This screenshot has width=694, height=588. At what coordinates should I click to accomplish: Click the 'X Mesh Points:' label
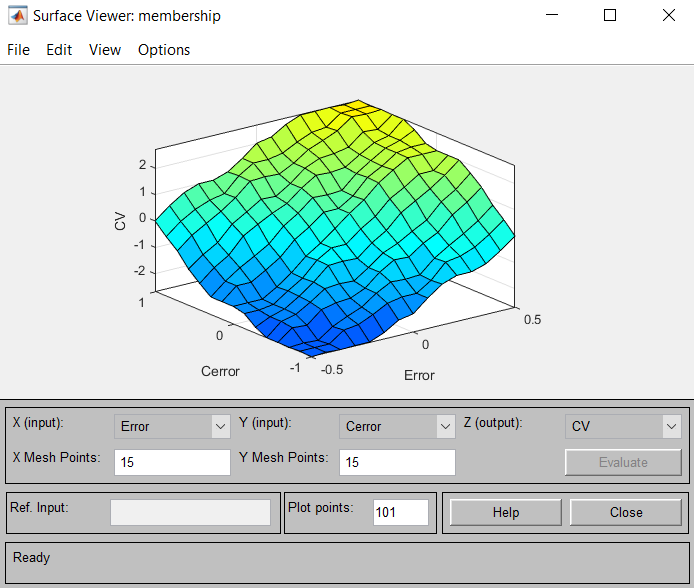tap(56, 457)
